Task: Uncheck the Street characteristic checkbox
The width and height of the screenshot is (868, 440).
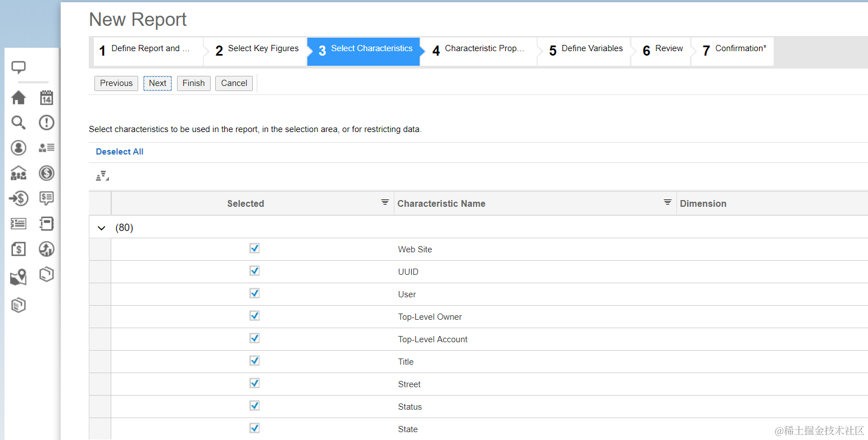Action: [x=255, y=383]
